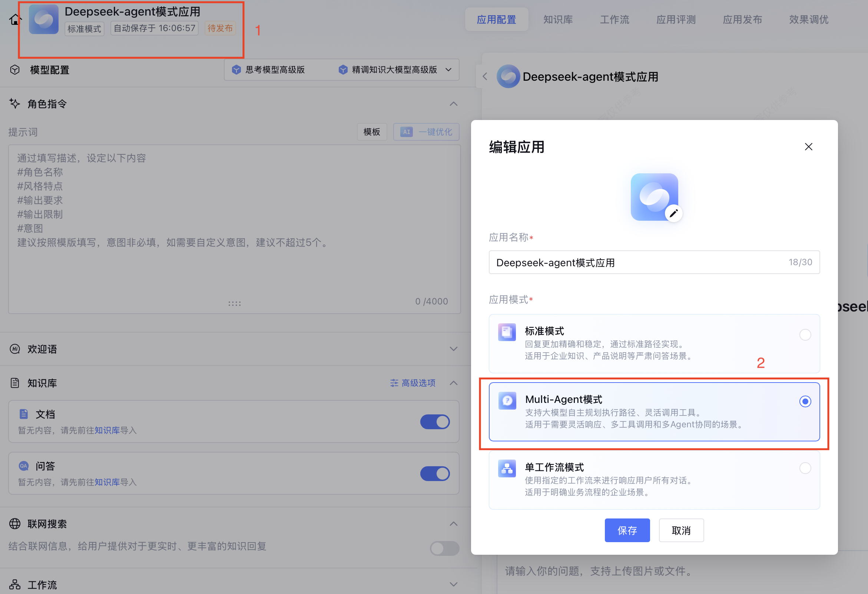Collapse the 角色指令 section
868x594 pixels.
tap(453, 104)
